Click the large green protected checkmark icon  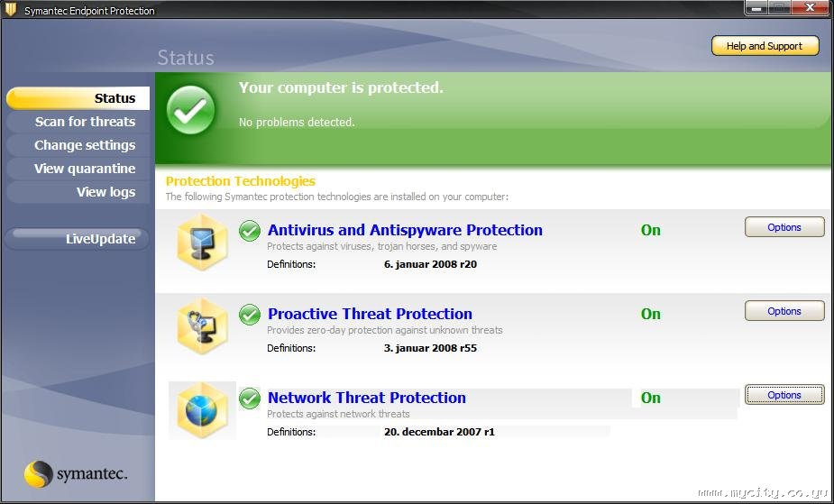coord(191,110)
